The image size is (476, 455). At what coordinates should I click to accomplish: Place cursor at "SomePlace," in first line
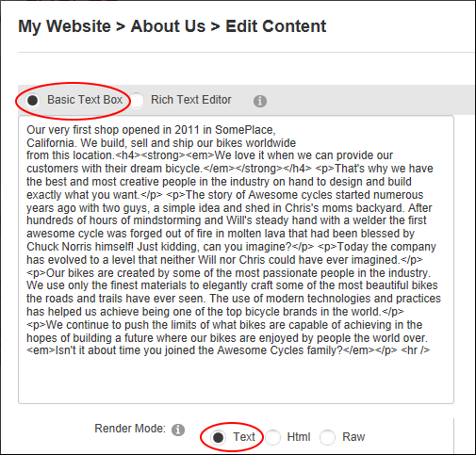pos(245,130)
